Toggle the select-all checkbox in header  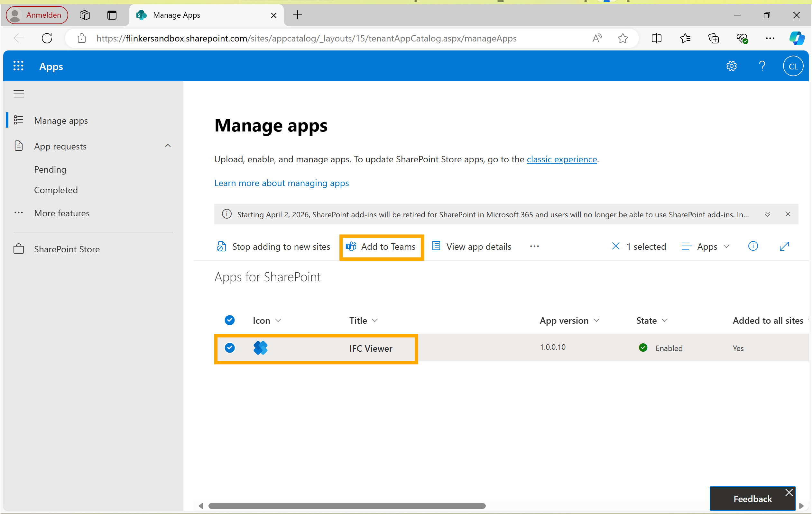pos(230,320)
